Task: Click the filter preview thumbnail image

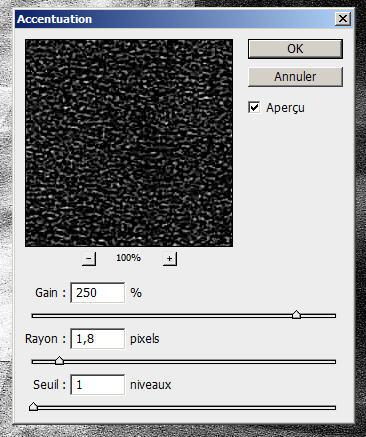Action: point(129,143)
